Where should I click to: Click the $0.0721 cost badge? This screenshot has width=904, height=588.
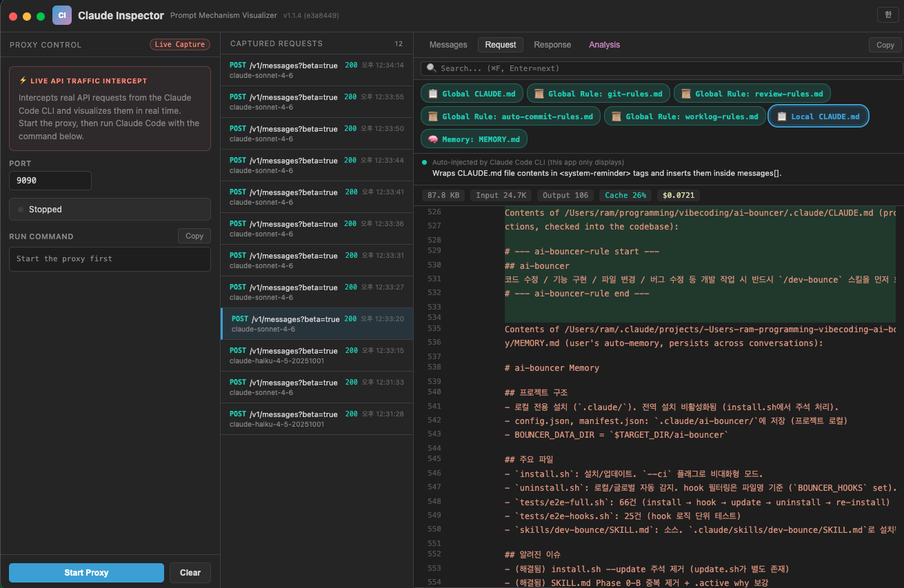(679, 195)
